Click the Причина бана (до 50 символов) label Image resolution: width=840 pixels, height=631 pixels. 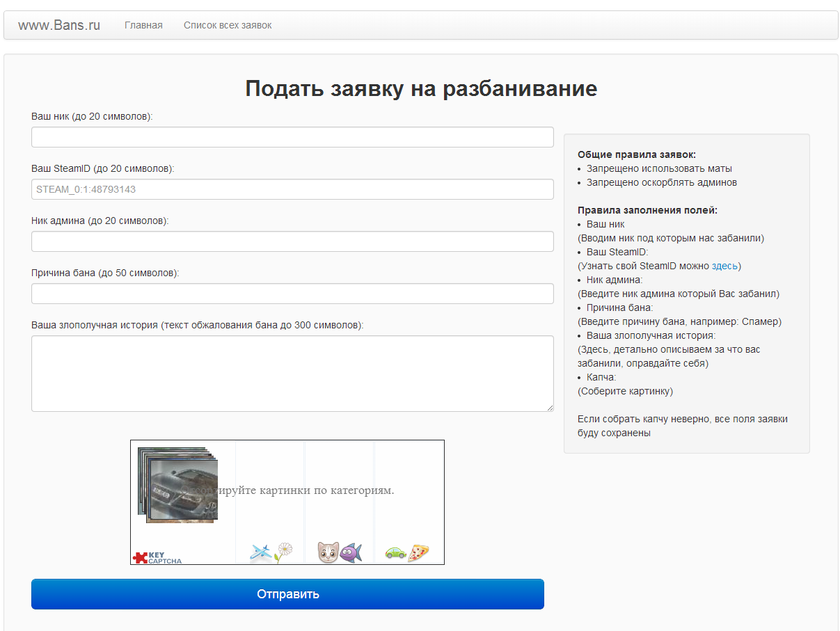tap(105, 273)
